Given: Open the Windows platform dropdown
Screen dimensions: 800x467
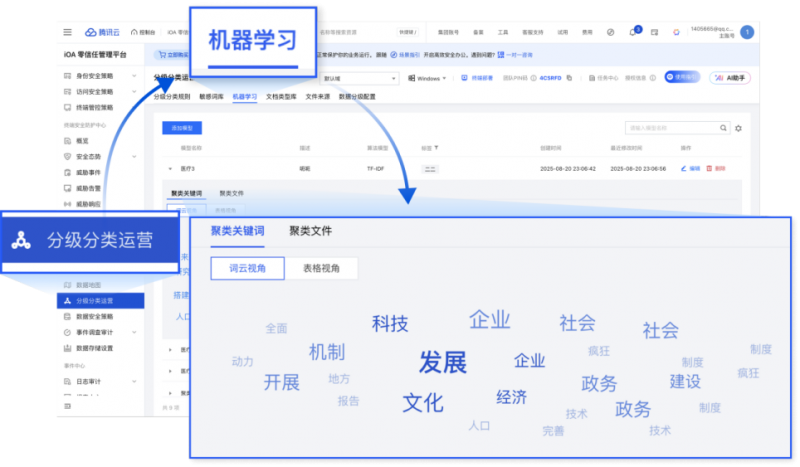Looking at the screenshot, I should pyautogui.click(x=430, y=77).
